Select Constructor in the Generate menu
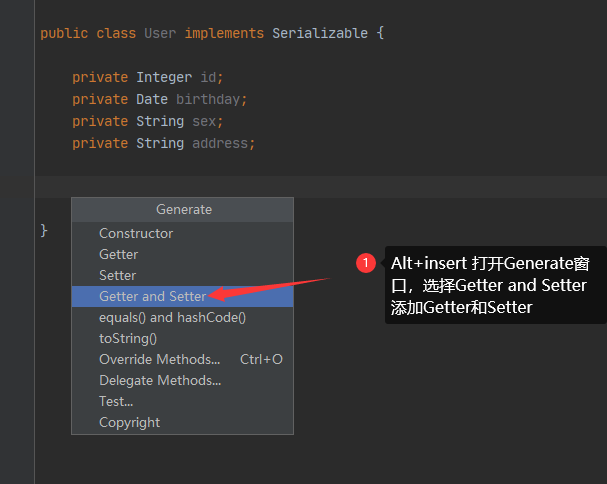Screen dimensions: 607x484 (x=136, y=233)
